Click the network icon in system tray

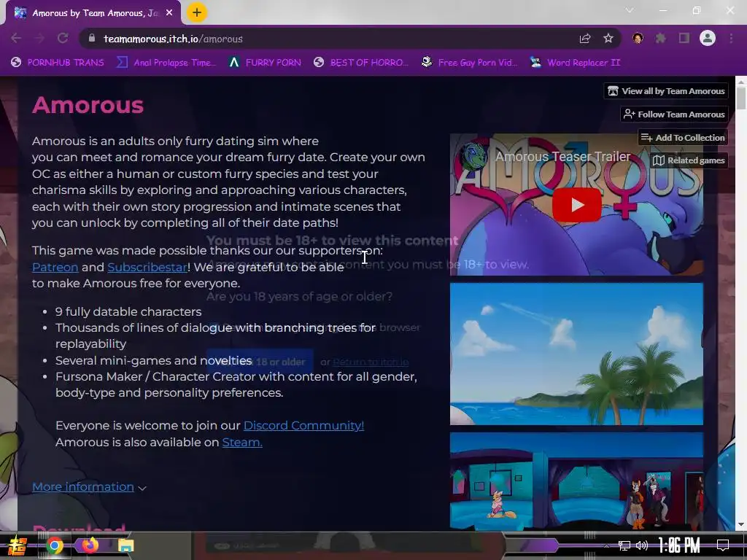[624, 545]
